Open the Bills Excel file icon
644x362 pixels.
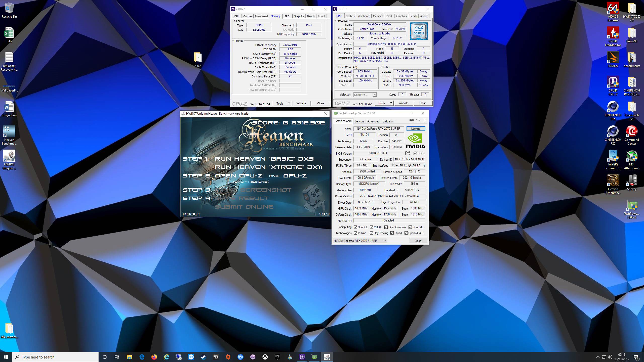pyautogui.click(x=9, y=35)
